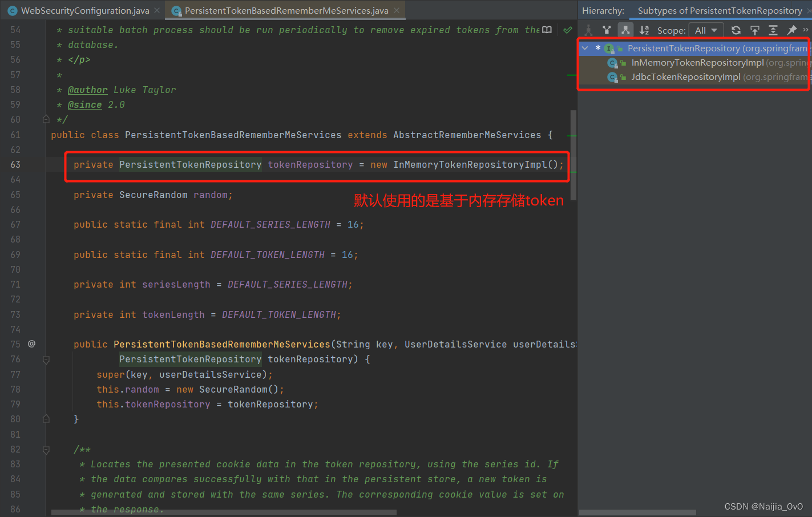
Task: Fold the Javadoc block at line 82
Action: click(x=46, y=450)
